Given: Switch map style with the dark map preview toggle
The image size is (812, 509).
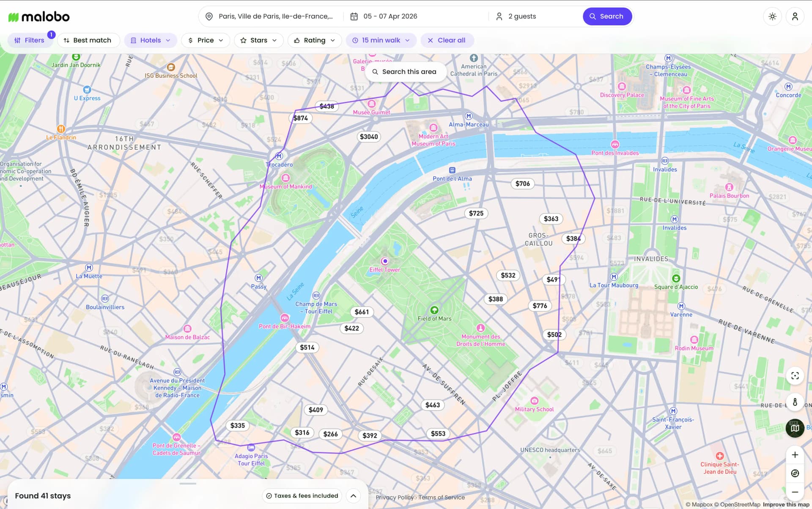Looking at the screenshot, I should click(x=795, y=428).
